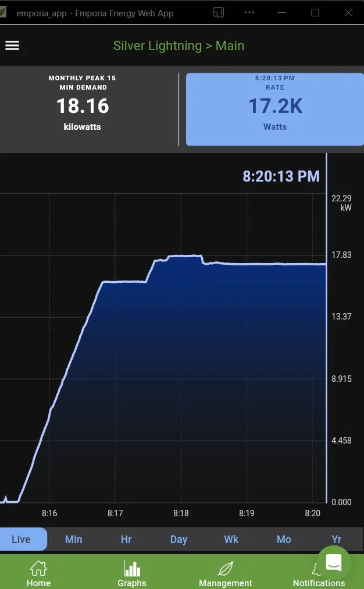This screenshot has height=589, width=364.
Task: Select the Live time scale
Action: (22, 539)
